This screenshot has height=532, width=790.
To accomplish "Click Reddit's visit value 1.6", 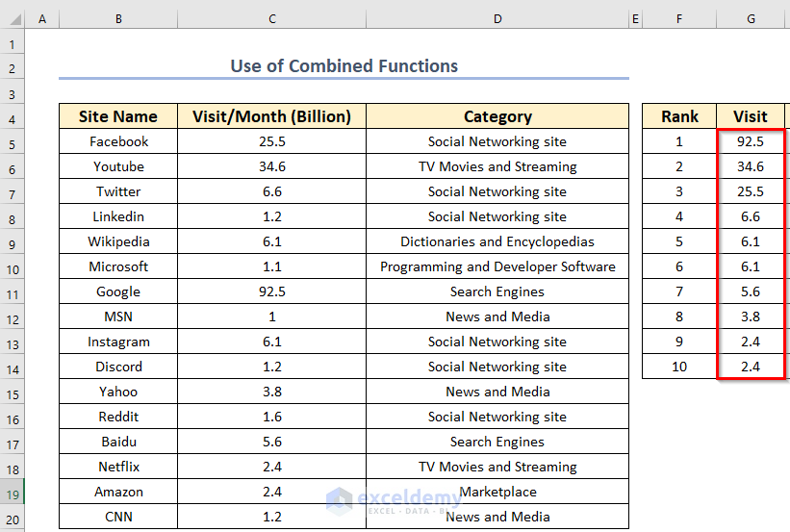I will (x=272, y=417).
